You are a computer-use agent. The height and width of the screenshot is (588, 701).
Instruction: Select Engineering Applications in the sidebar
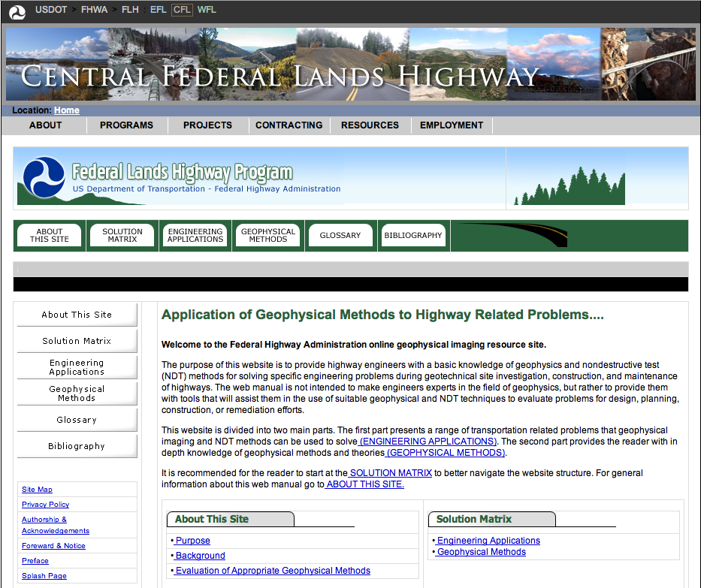(77, 367)
